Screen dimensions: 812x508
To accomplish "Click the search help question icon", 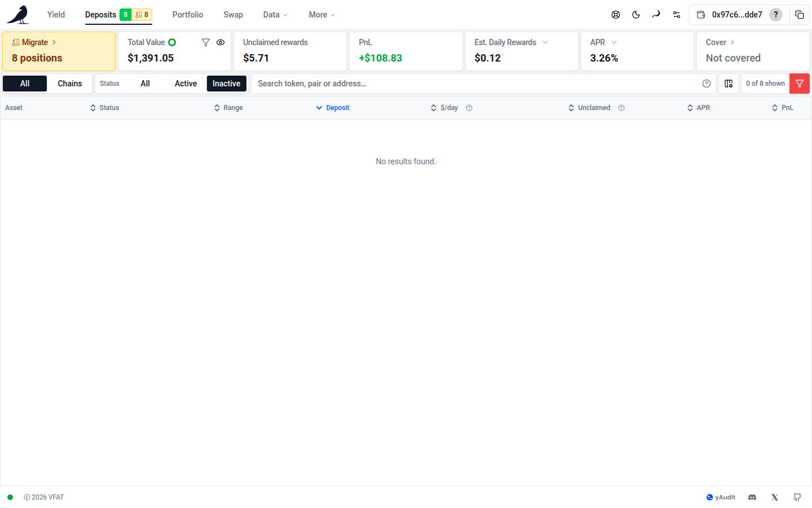I will pos(707,84).
